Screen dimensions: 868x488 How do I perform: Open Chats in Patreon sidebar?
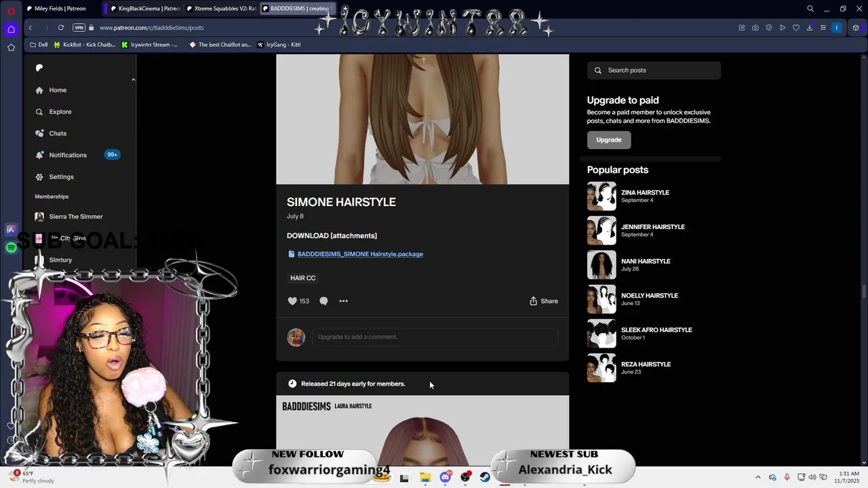(51, 134)
